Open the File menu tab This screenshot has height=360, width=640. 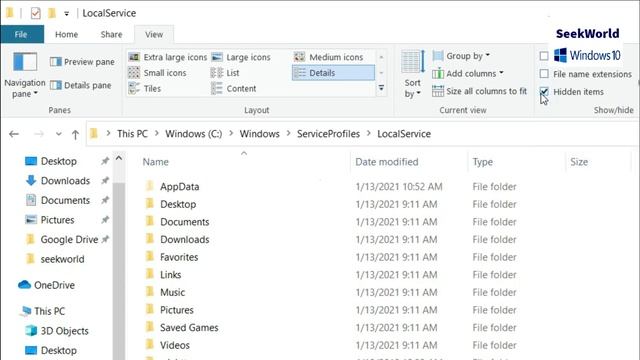(21, 35)
